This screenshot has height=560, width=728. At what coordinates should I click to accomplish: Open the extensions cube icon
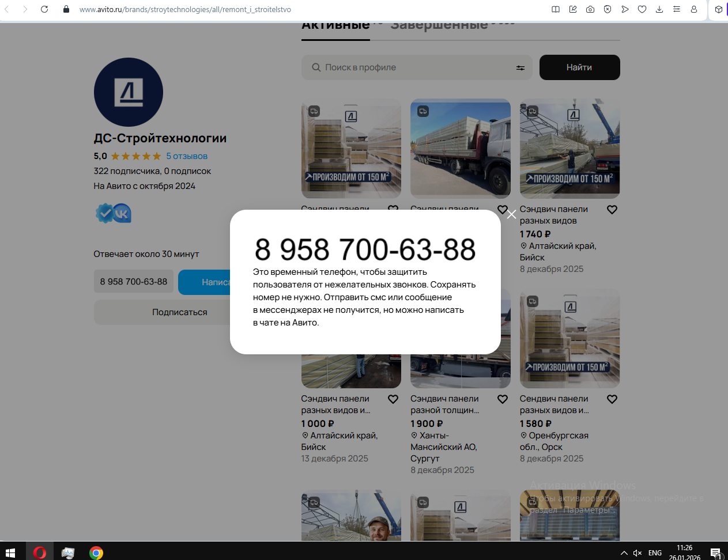coord(718,9)
